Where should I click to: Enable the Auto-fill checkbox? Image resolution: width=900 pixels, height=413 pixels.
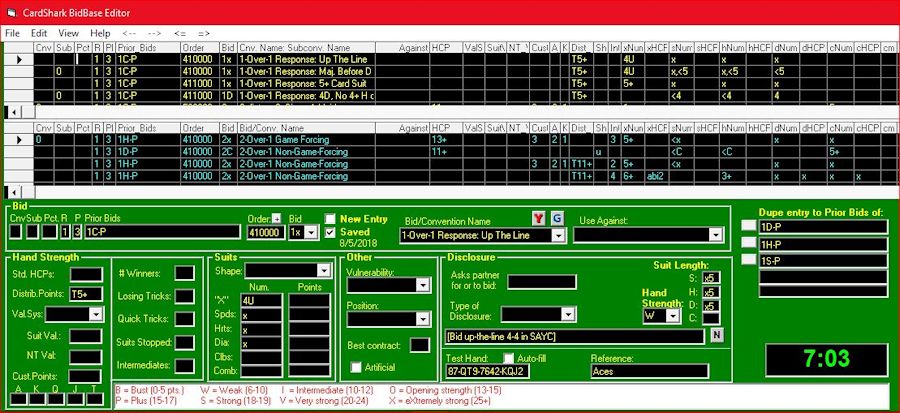[508, 357]
